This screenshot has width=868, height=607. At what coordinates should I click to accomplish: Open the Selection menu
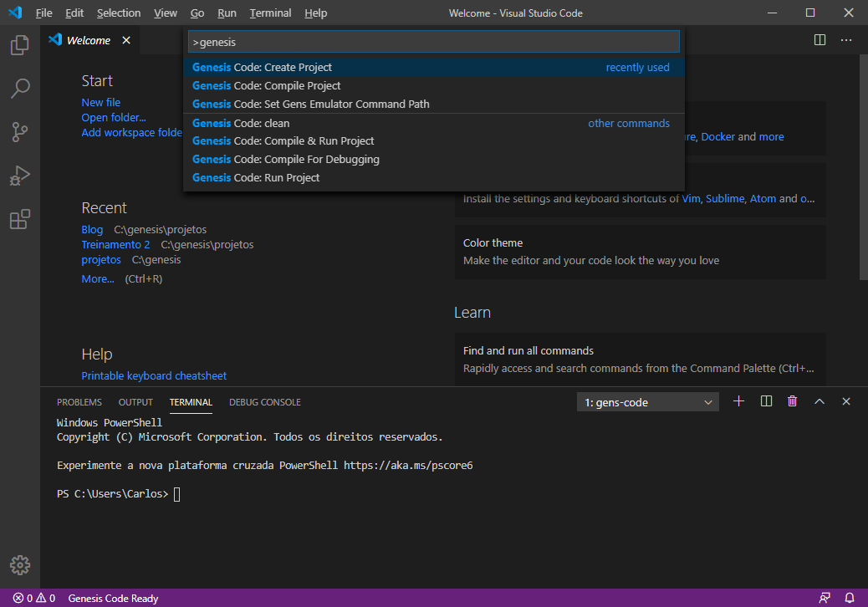coord(119,13)
